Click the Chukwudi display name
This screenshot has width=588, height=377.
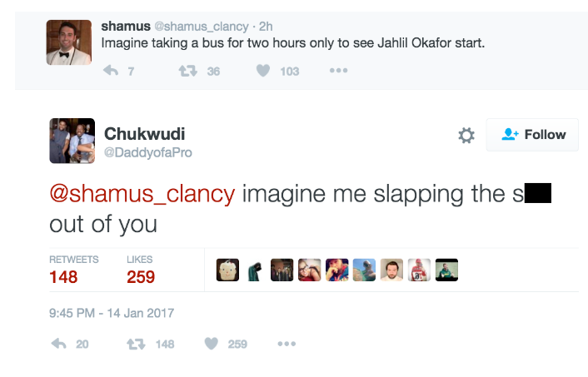coord(144,133)
